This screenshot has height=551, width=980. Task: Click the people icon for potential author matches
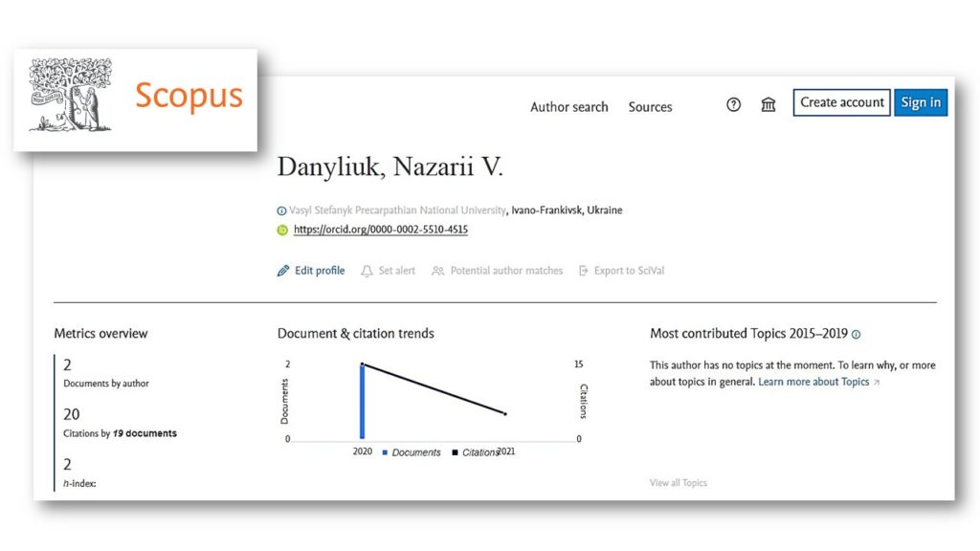(437, 271)
